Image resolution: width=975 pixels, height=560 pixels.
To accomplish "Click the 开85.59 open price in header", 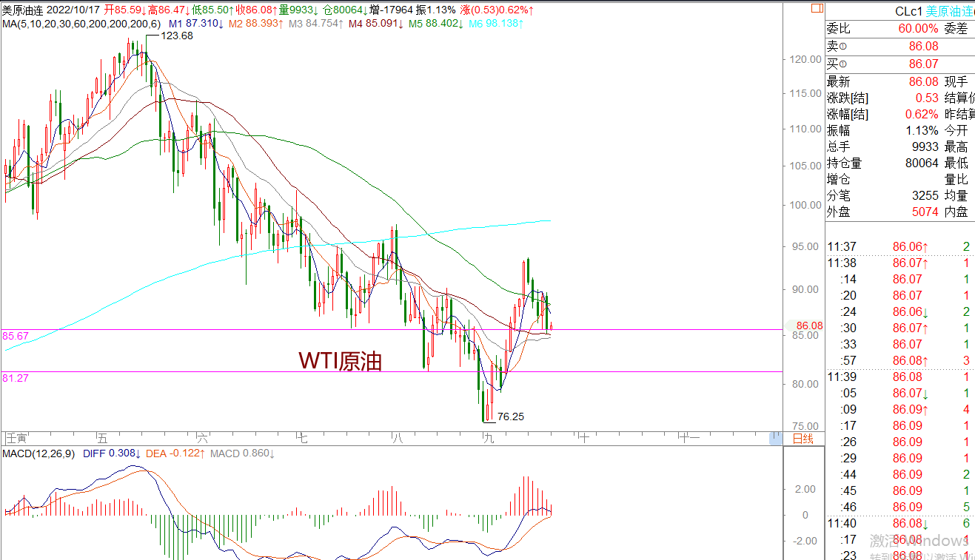I will coord(124,10).
